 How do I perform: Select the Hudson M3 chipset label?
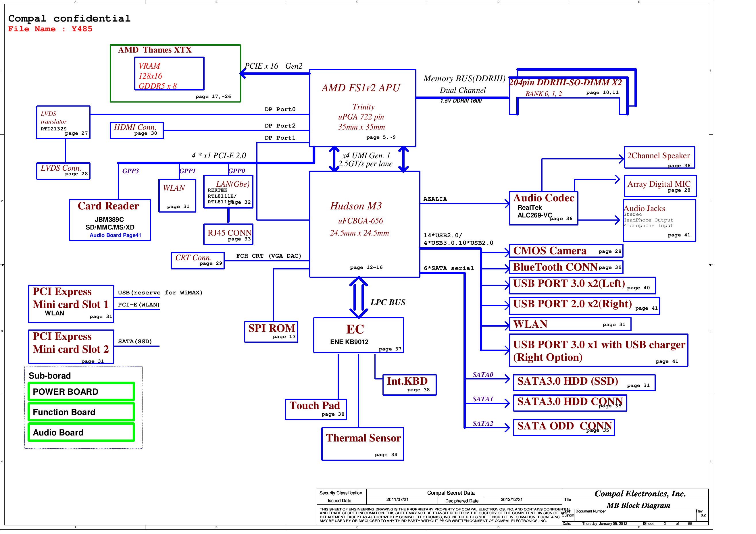pos(356,206)
